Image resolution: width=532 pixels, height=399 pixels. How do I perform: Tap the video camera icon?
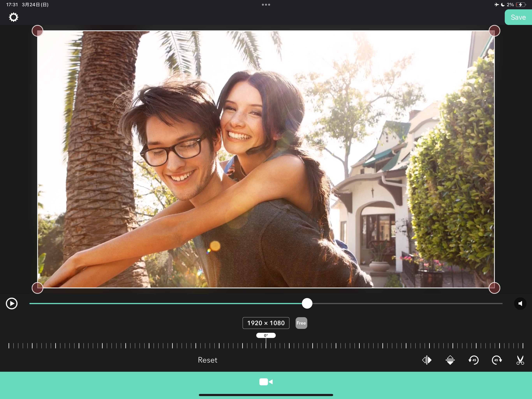coord(266,382)
